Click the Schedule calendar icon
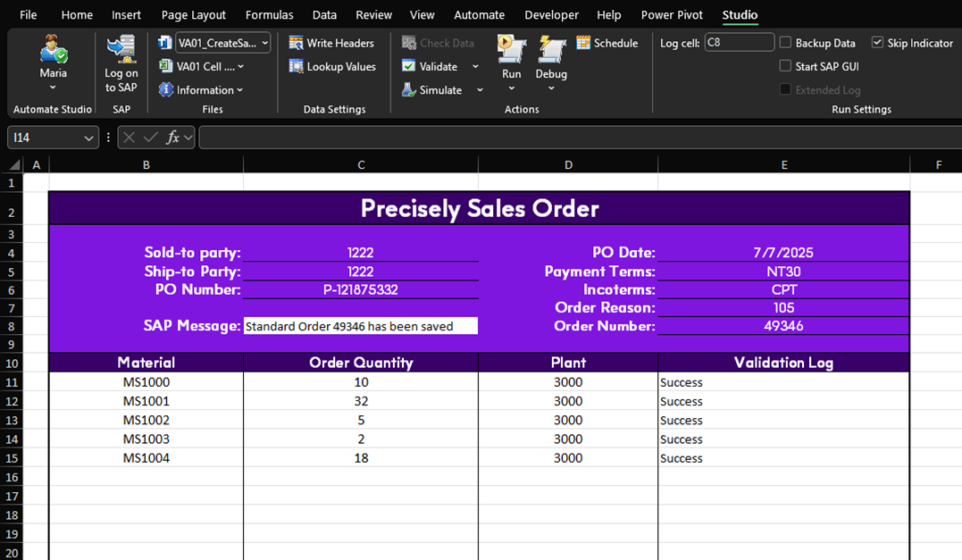The image size is (962, 560). tap(583, 43)
